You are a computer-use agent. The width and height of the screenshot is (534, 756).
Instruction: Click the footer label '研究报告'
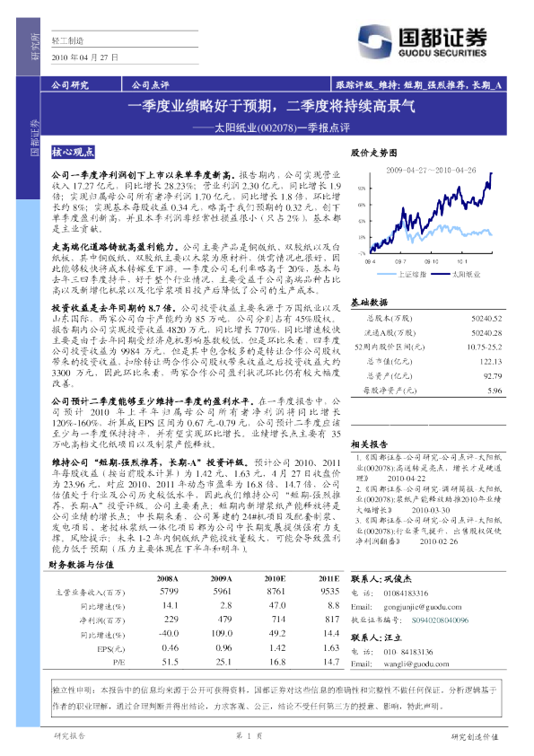click(x=70, y=736)
